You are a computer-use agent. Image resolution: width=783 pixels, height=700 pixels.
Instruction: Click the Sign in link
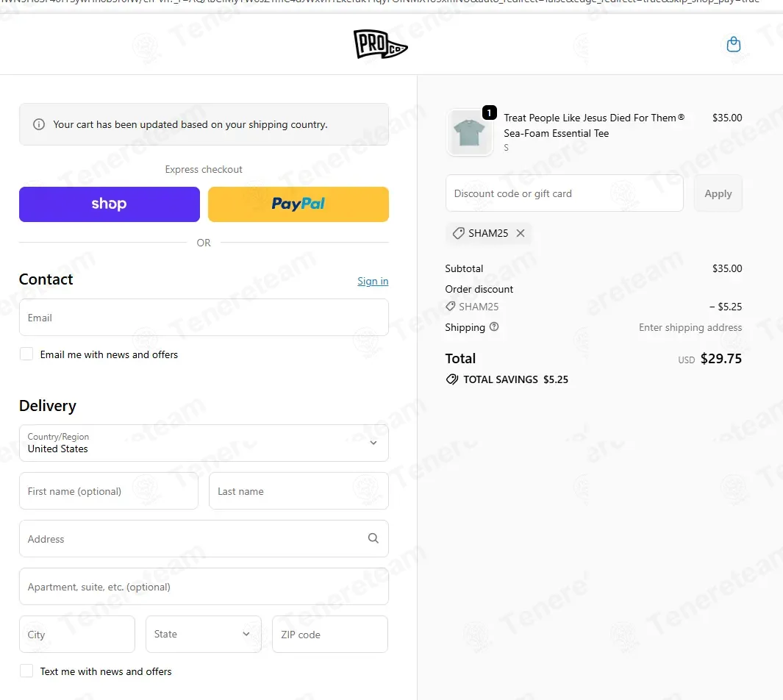click(373, 281)
